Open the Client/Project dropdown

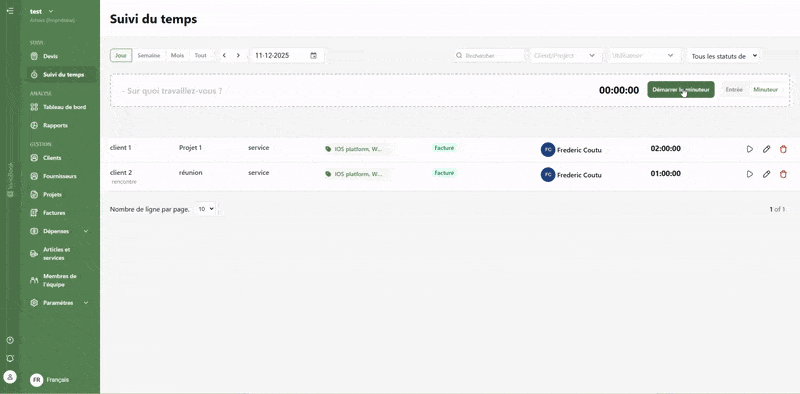(x=565, y=56)
